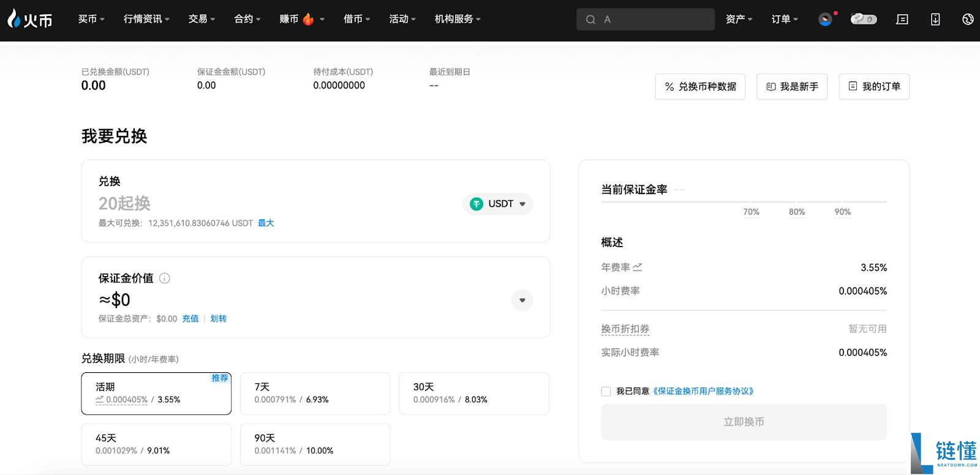The width and height of the screenshot is (980, 475).
Task: Click the top search input field
Action: coord(646,20)
